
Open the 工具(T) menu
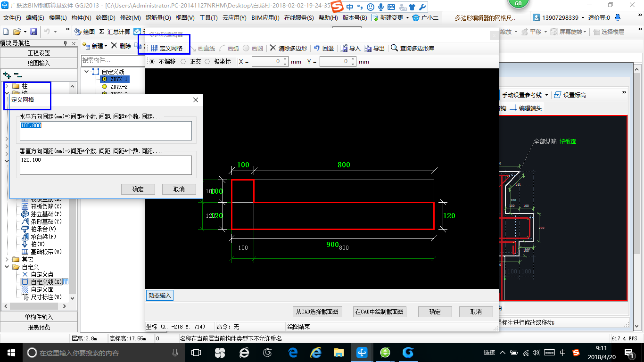208,17
